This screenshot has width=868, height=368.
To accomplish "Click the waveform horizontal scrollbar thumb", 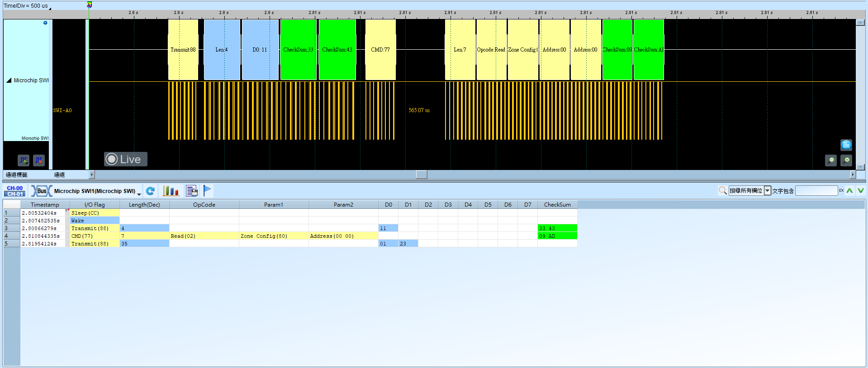I will (x=422, y=175).
